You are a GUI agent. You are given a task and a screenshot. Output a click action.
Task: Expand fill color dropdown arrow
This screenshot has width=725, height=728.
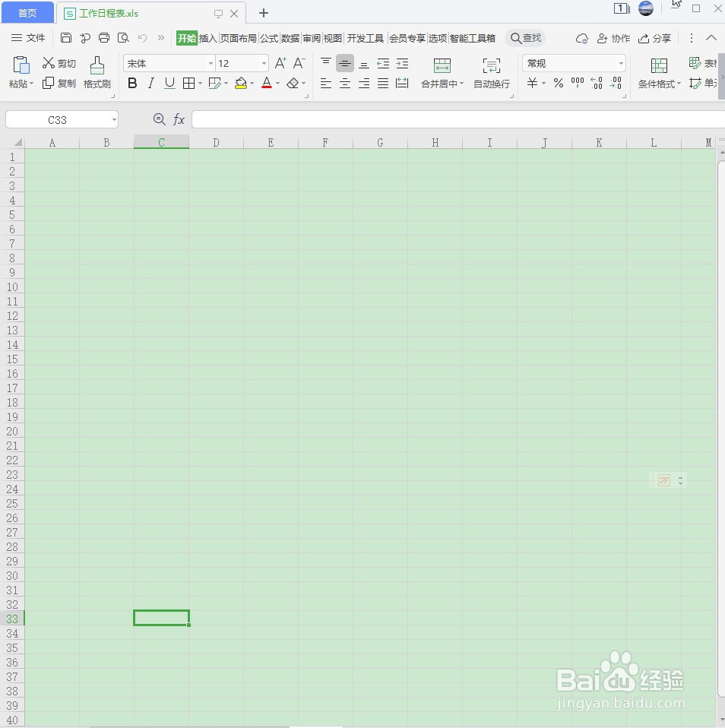coord(252,84)
